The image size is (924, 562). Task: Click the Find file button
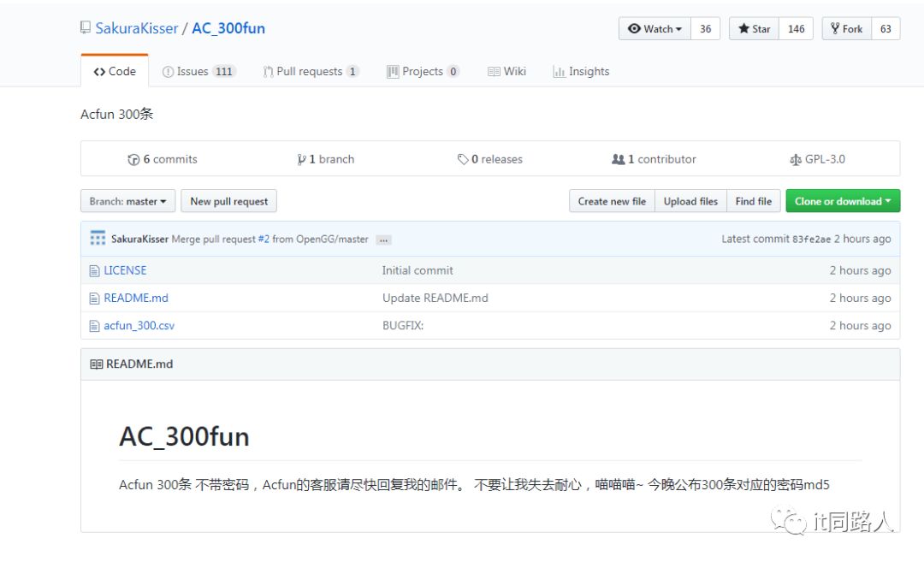754,201
